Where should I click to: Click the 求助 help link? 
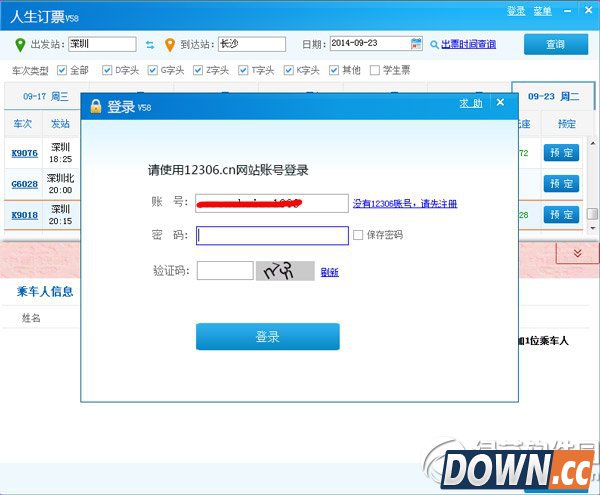click(471, 103)
